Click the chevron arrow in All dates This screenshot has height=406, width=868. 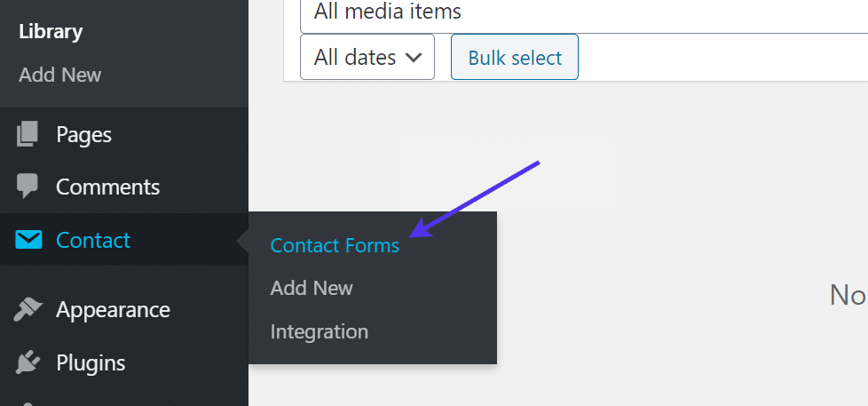(x=413, y=58)
